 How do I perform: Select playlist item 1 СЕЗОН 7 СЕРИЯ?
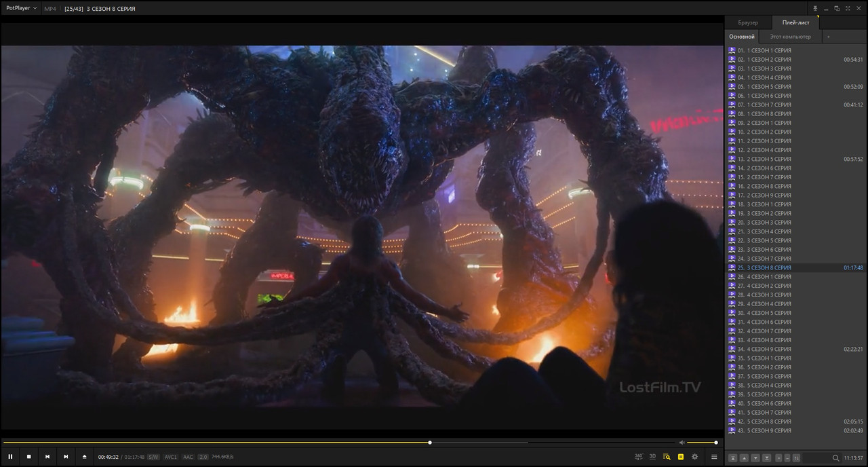795,105
